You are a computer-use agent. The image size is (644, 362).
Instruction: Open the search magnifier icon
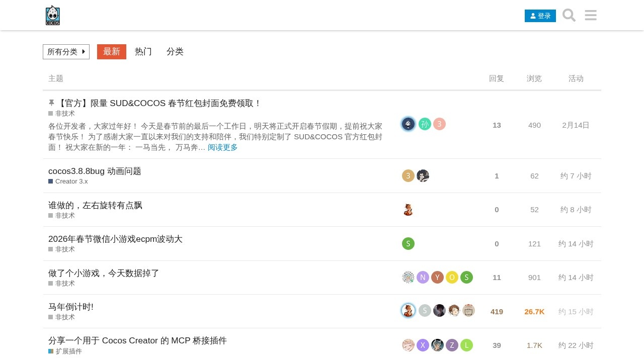click(569, 15)
